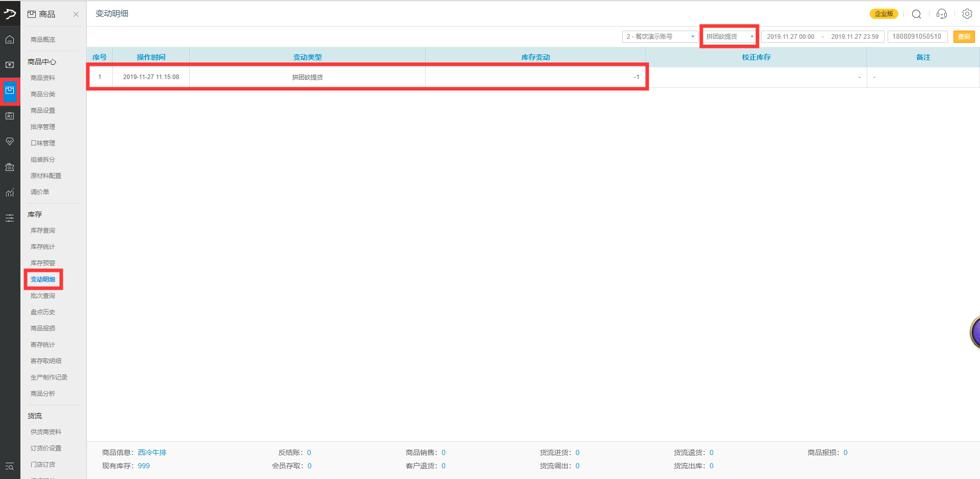Open the home icon in left rail

tap(10, 40)
